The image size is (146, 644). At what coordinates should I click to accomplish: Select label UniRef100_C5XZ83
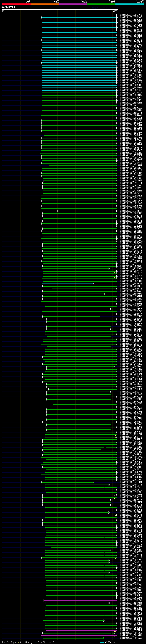131,605
